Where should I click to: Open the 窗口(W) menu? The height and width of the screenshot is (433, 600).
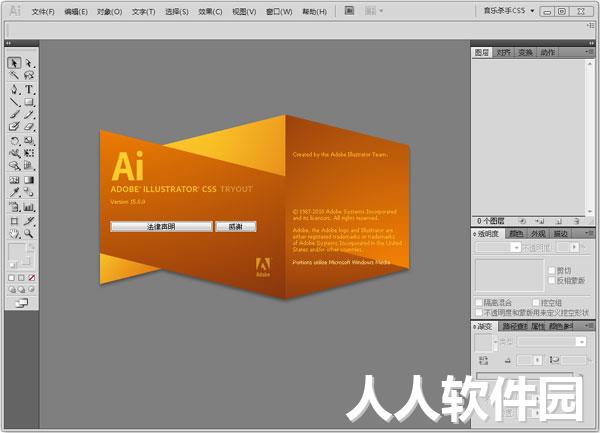click(x=279, y=11)
